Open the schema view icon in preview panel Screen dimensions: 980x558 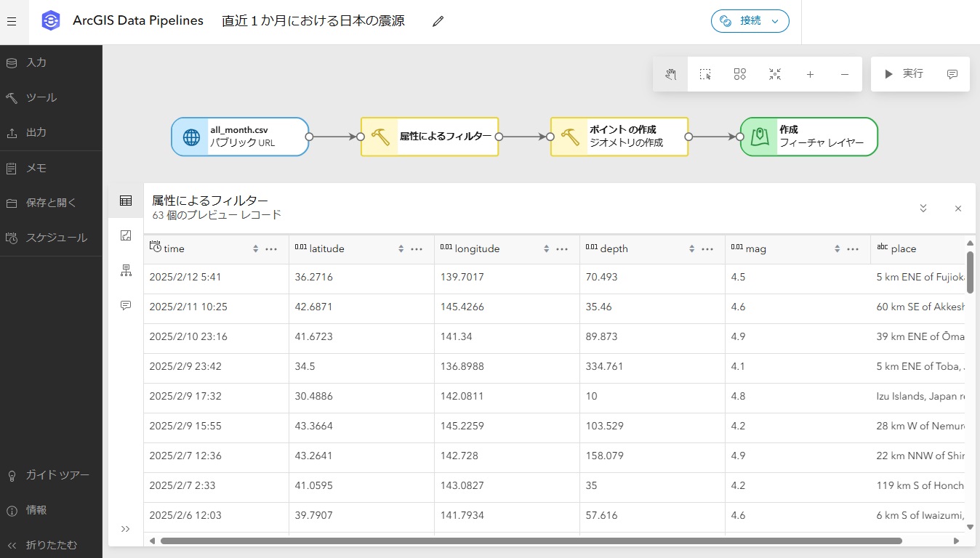pos(125,270)
